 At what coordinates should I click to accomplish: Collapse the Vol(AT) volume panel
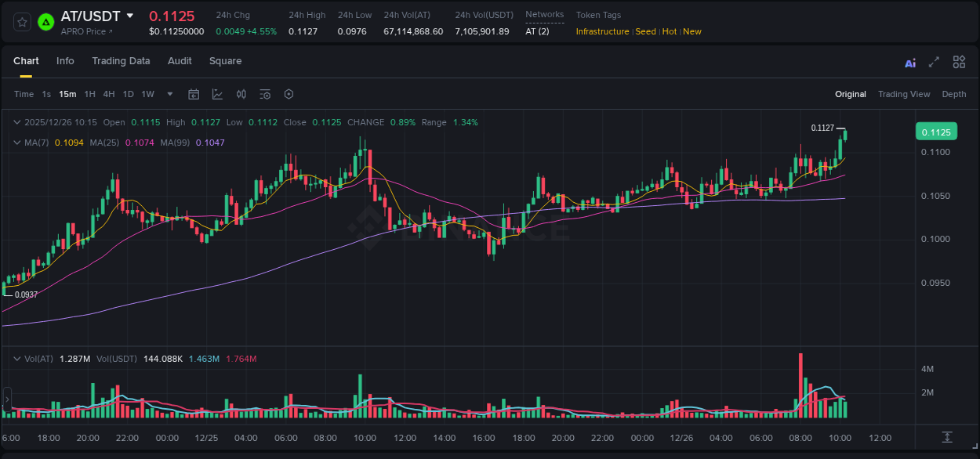pos(16,358)
